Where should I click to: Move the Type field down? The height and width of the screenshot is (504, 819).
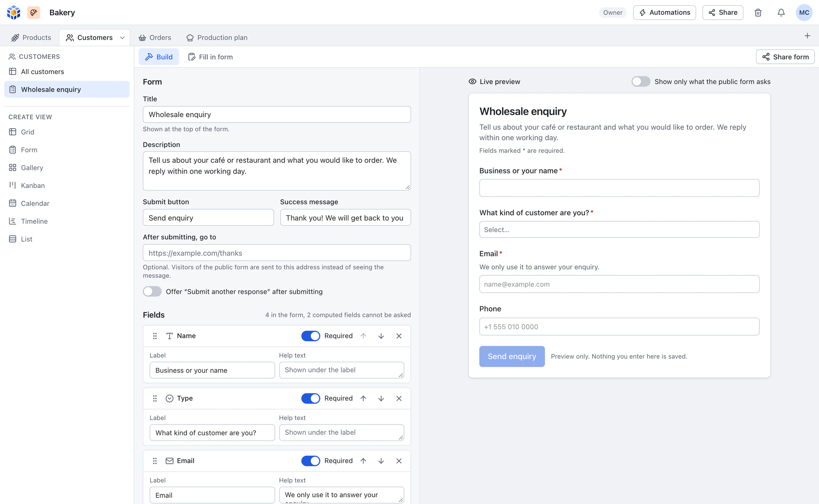[x=381, y=399]
